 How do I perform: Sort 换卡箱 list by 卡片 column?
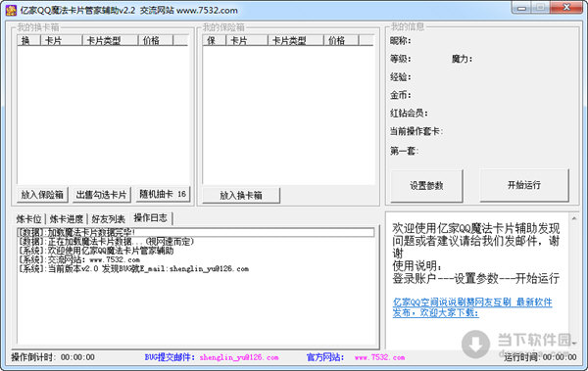62,40
